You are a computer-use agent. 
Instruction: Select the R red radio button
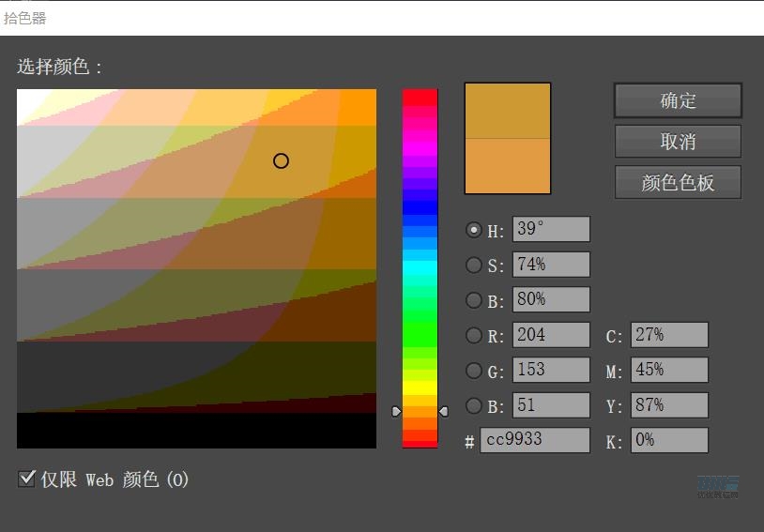474,336
